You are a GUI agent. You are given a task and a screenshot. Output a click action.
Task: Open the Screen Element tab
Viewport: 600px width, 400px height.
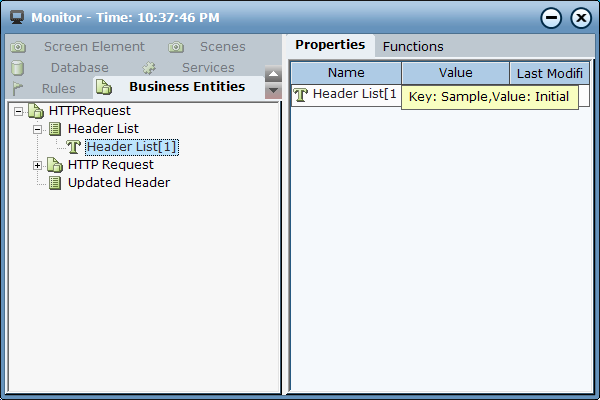click(93, 47)
